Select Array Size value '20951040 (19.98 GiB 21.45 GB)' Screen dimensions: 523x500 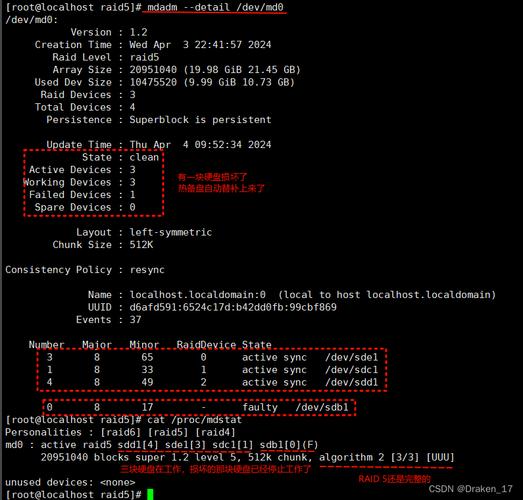[x=215, y=70]
